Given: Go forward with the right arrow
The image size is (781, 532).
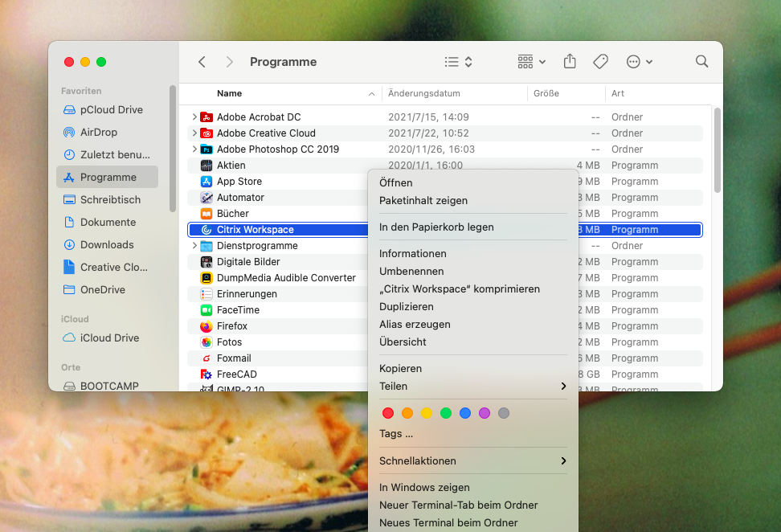Looking at the screenshot, I should coord(229,62).
